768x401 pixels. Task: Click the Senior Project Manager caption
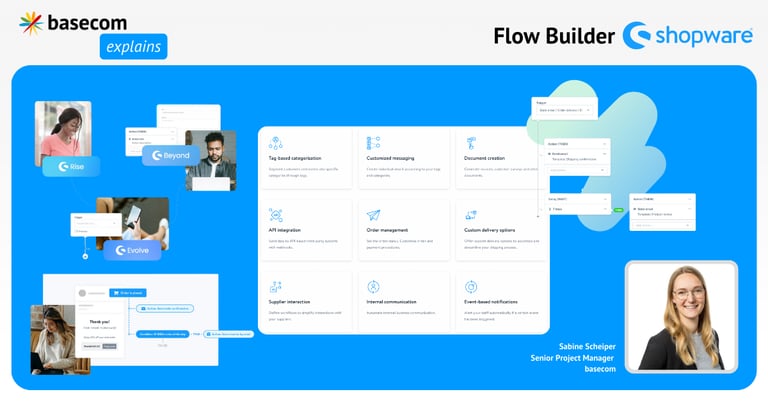tap(572, 358)
